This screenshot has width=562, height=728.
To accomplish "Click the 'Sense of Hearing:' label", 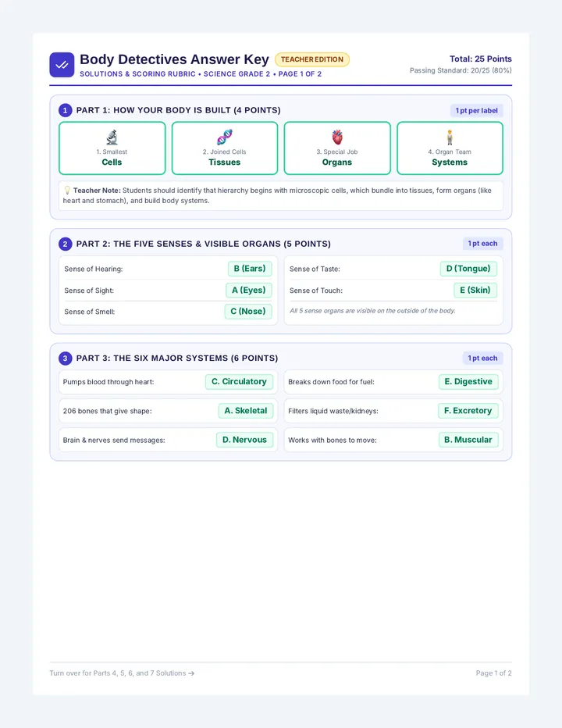I will coord(94,269).
